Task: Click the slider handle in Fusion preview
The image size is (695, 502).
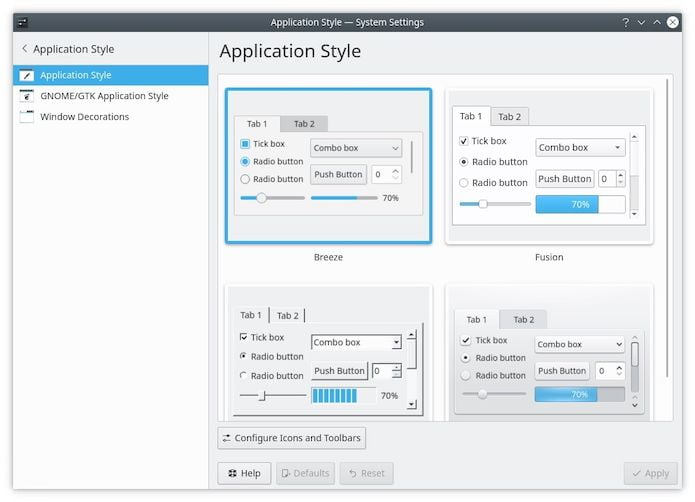Action: 483,204
